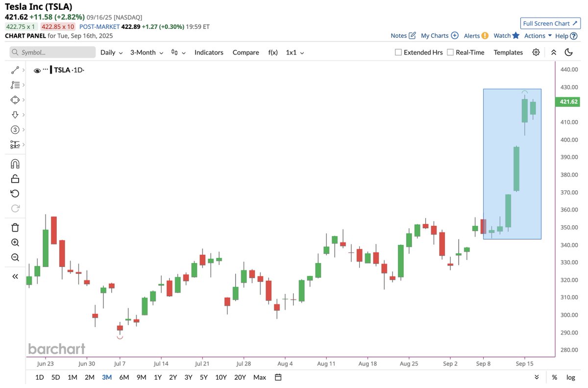The image size is (588, 388).
Task: Select the trend line drawing tool
Action: [15, 71]
